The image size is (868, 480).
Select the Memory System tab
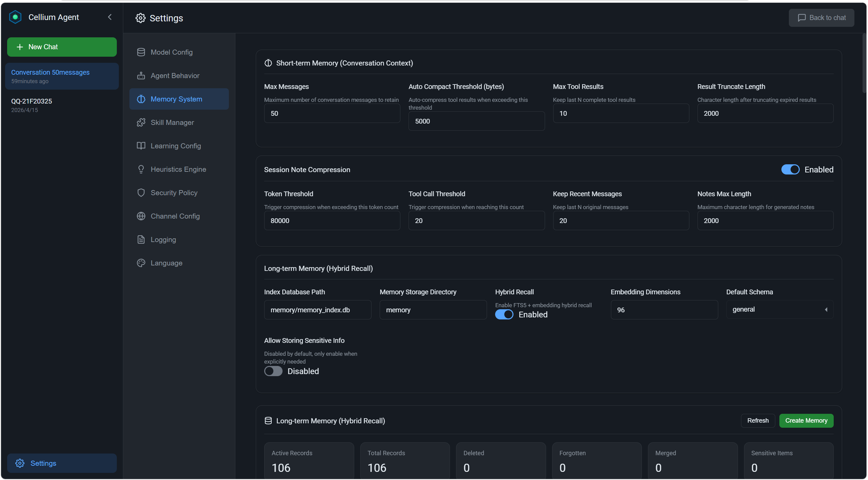[176, 99]
